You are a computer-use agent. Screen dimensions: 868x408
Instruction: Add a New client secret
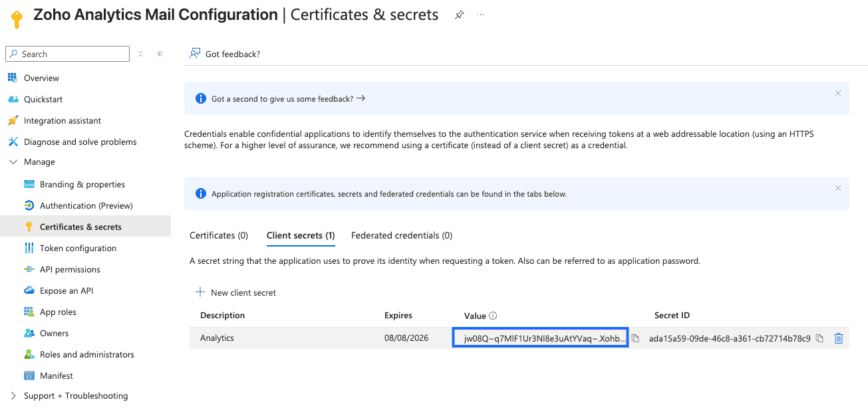pyautogui.click(x=235, y=292)
